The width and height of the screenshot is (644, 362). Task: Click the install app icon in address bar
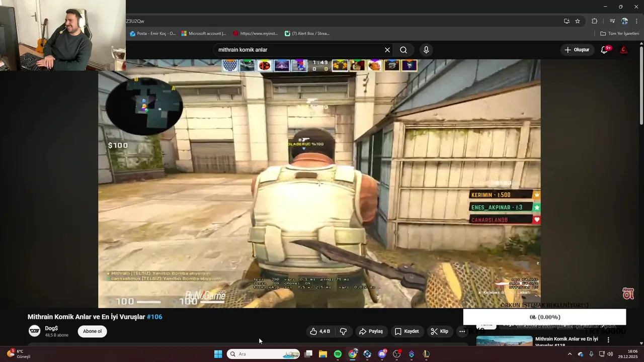pyautogui.click(x=567, y=21)
